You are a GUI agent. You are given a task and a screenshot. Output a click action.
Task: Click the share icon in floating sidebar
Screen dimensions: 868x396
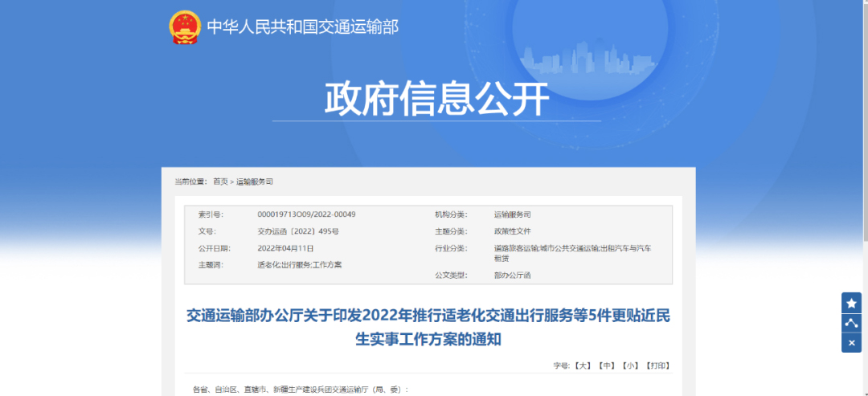tap(851, 323)
